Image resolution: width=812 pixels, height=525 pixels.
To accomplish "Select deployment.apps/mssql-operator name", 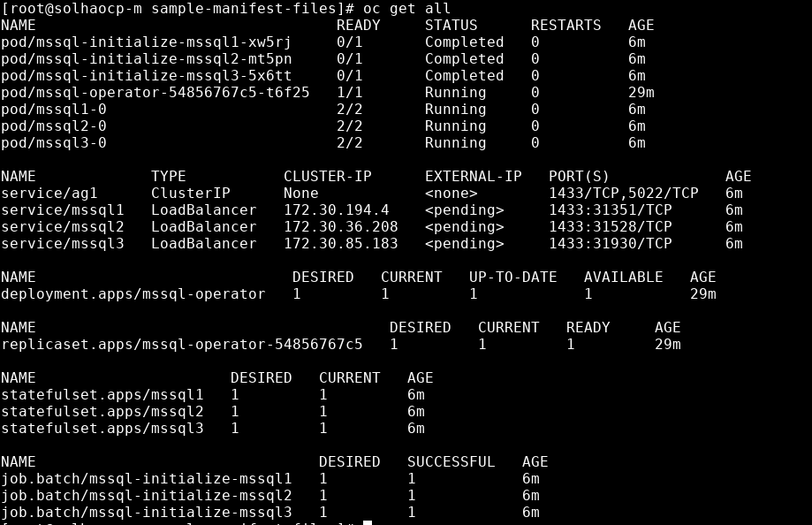I will pos(133,294).
